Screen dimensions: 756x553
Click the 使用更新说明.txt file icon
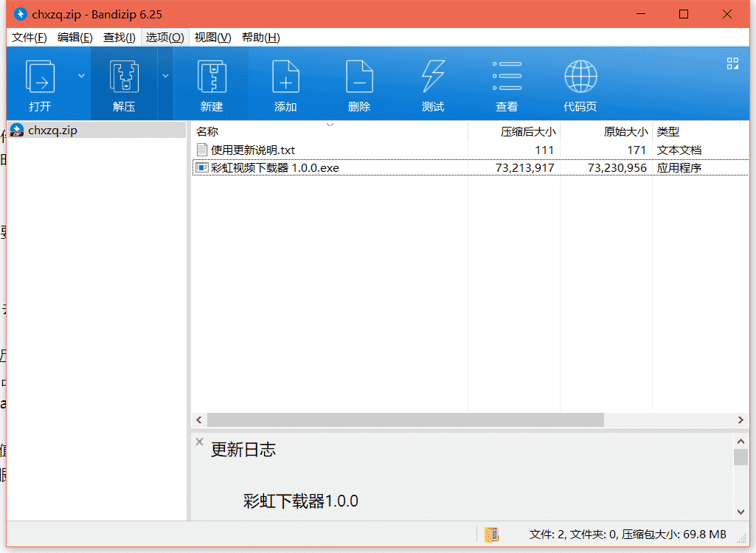click(x=202, y=150)
